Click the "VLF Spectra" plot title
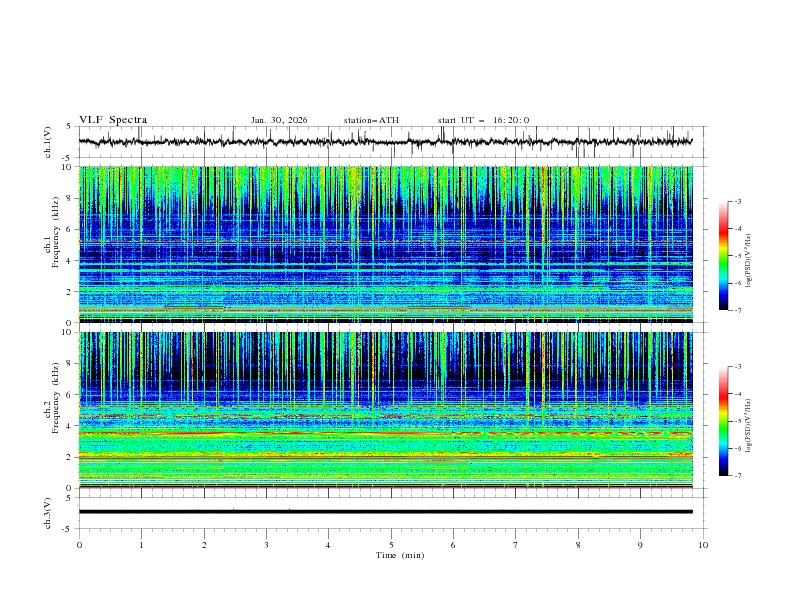The width and height of the screenshot is (792, 612). (113, 120)
